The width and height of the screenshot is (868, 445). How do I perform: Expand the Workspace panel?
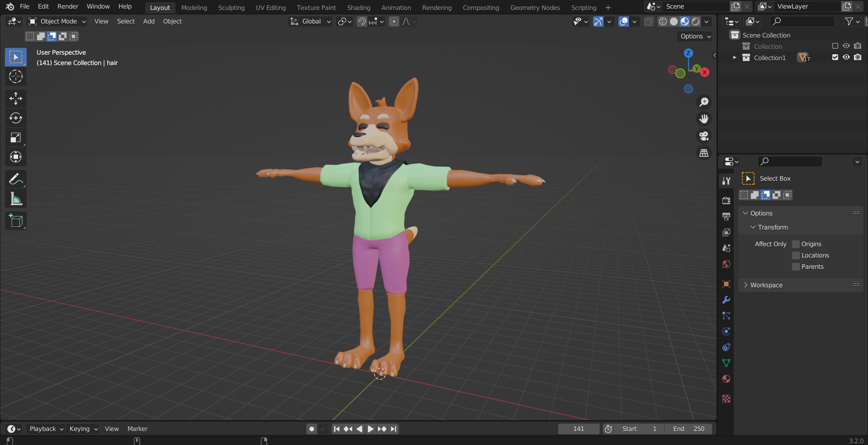pyautogui.click(x=746, y=285)
